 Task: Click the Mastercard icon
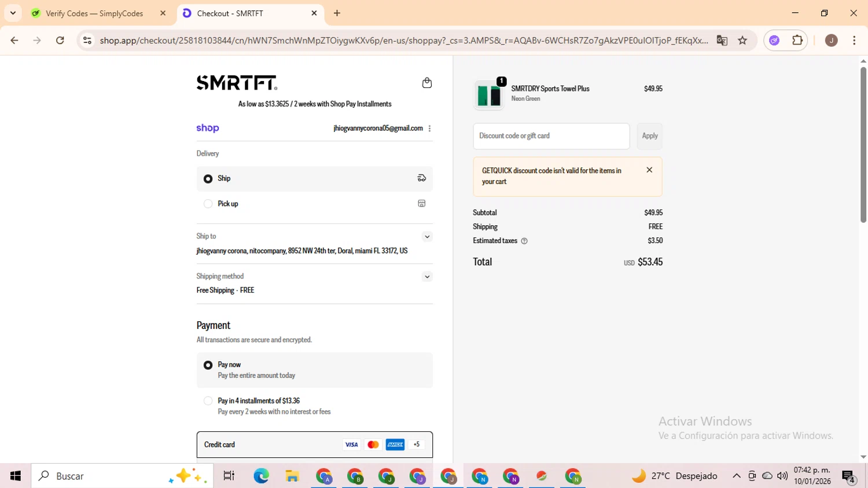[x=373, y=445]
